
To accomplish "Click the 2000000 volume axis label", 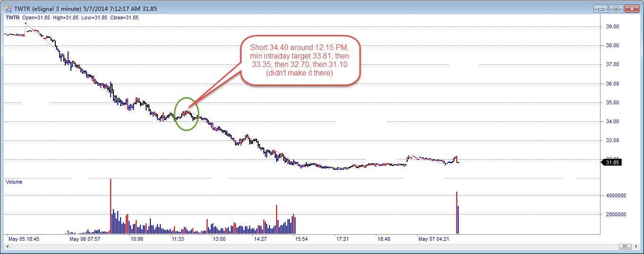I will pyautogui.click(x=615, y=214).
